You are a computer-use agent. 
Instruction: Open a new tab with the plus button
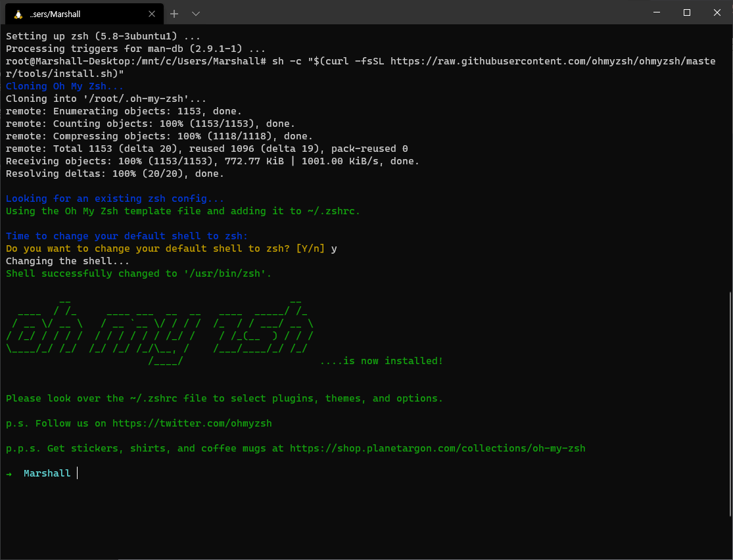click(174, 13)
